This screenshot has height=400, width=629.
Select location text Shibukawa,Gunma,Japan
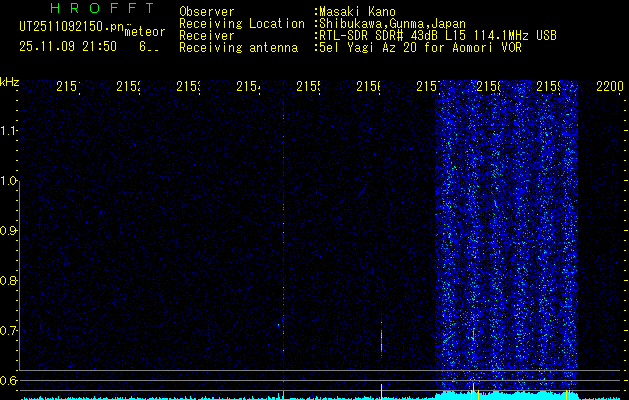[392, 24]
